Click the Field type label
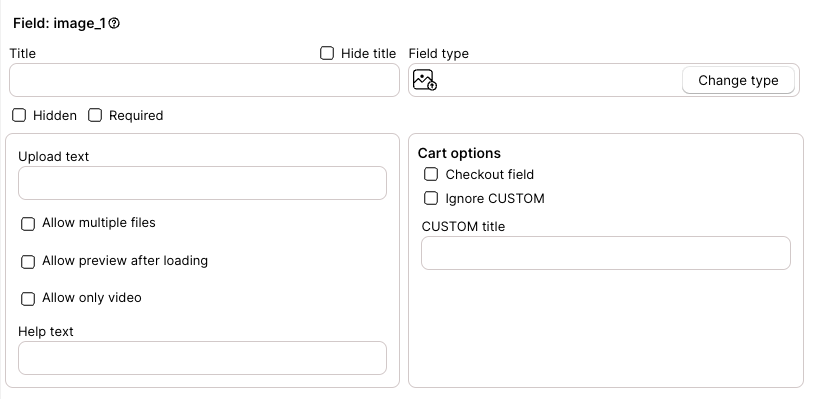 (x=439, y=53)
